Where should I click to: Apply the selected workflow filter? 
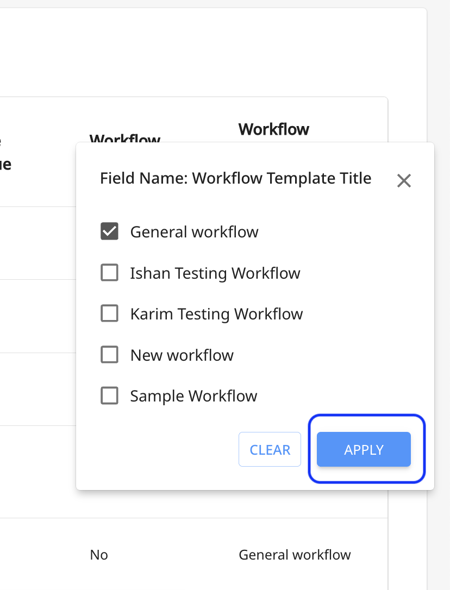coord(363,449)
